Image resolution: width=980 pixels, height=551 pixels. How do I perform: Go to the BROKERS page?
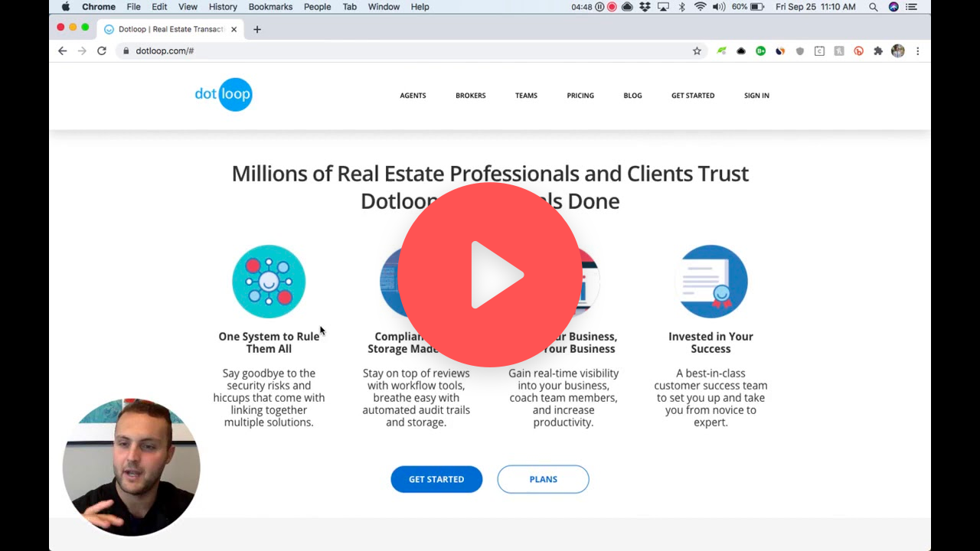pos(470,96)
